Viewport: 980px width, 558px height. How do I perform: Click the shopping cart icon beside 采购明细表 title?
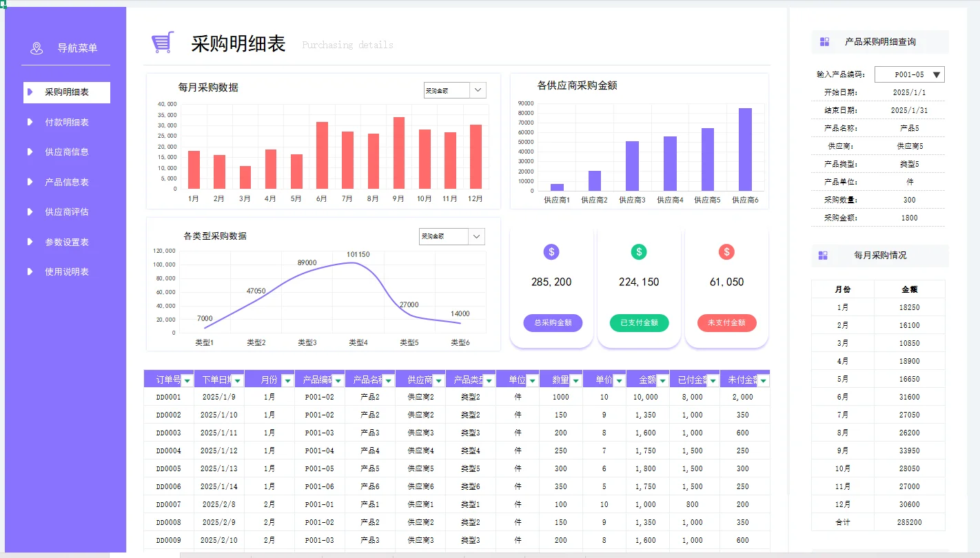point(161,41)
